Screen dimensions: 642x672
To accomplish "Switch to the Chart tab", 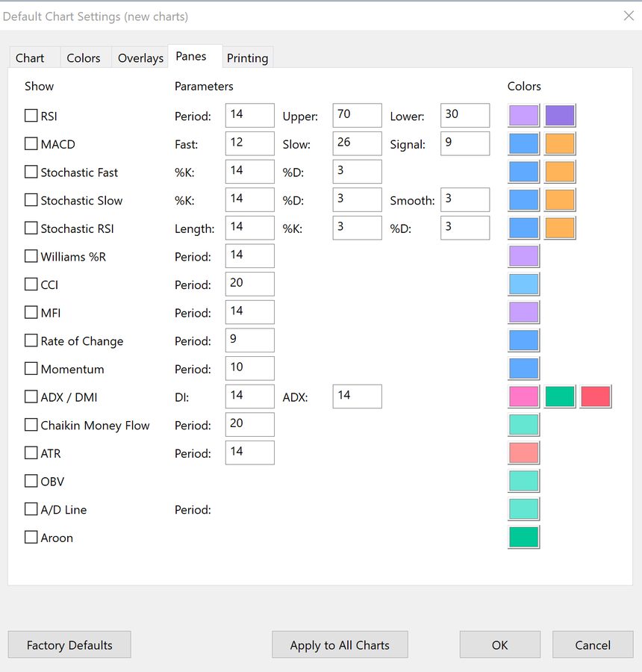I will coord(35,57).
